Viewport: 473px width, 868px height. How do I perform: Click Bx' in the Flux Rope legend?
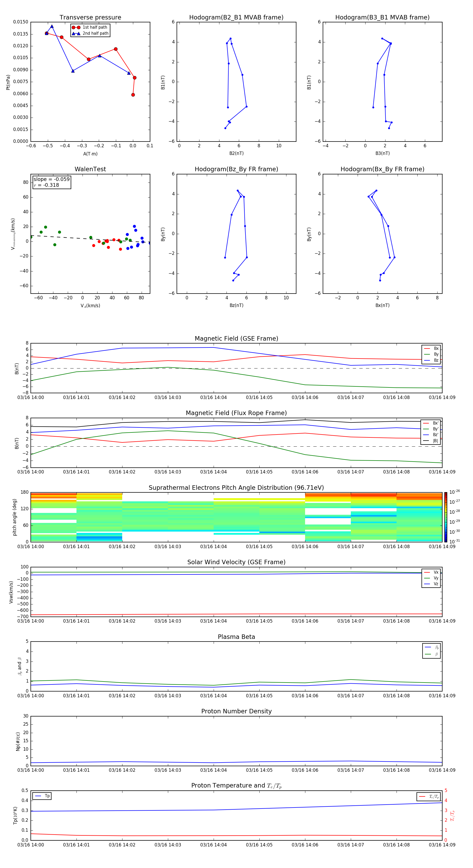point(431,423)
